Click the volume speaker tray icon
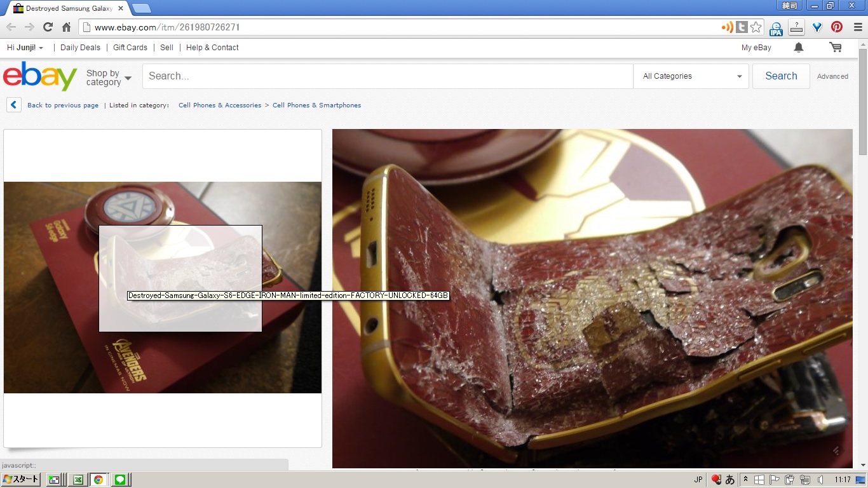The width and height of the screenshot is (868, 488). tap(821, 480)
